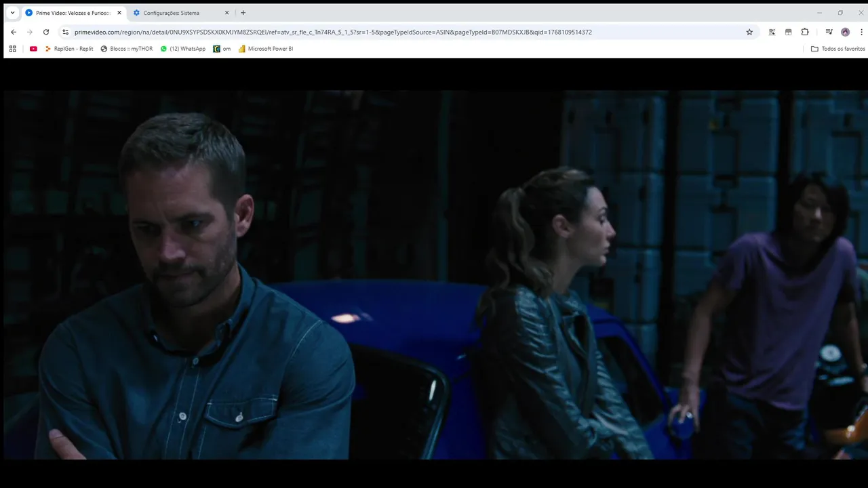
Task: Restore down the Chrome window
Action: pos(840,12)
